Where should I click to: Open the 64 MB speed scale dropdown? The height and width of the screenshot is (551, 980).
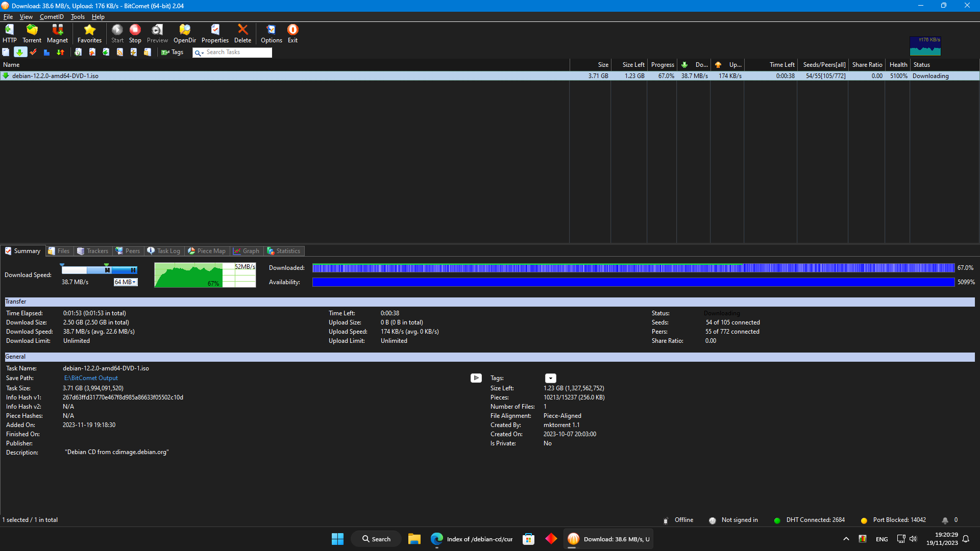(126, 282)
